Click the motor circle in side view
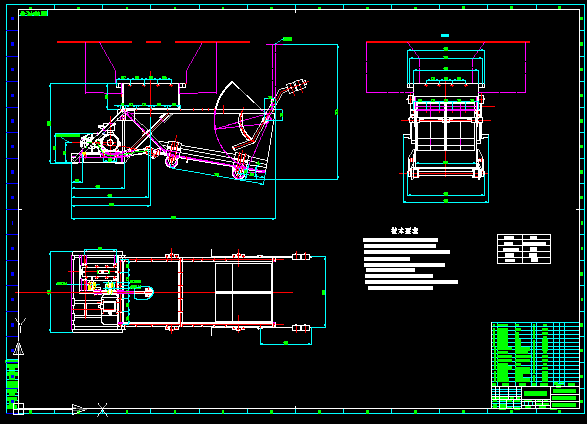The width and height of the screenshot is (588, 425). [x=111, y=143]
